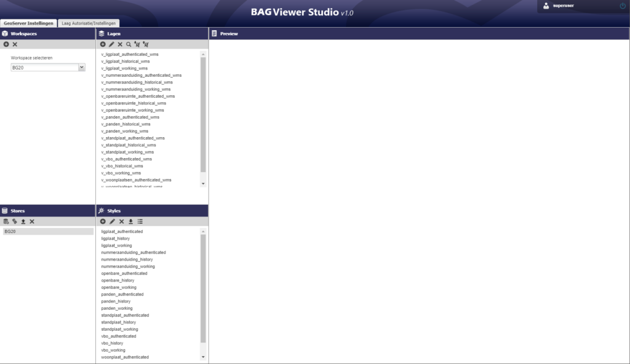Upload file in Stores toolbar
Image resolution: width=630 pixels, height=364 pixels.
click(23, 221)
